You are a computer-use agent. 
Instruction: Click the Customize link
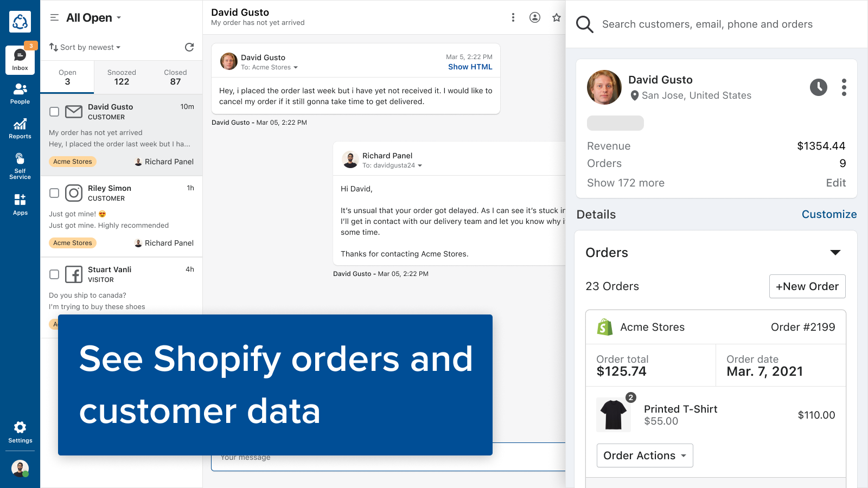click(829, 214)
